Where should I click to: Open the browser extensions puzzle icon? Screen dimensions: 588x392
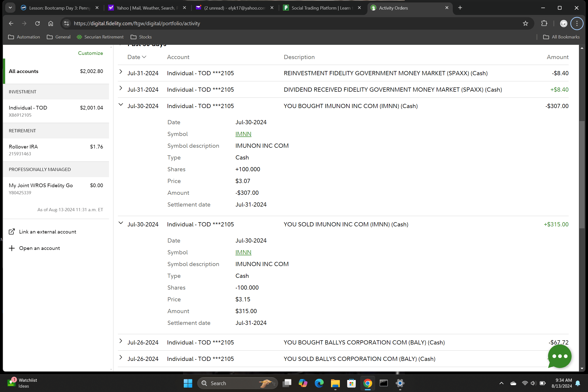[x=544, y=24]
